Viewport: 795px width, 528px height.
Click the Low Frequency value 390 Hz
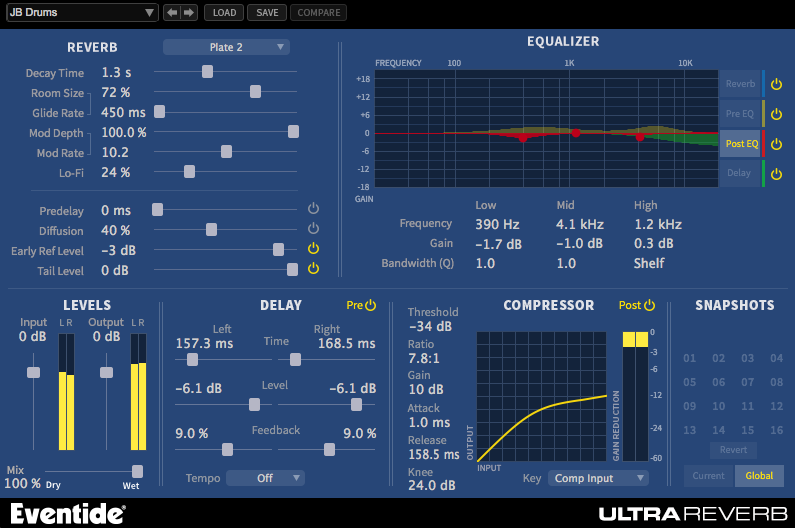click(x=497, y=224)
